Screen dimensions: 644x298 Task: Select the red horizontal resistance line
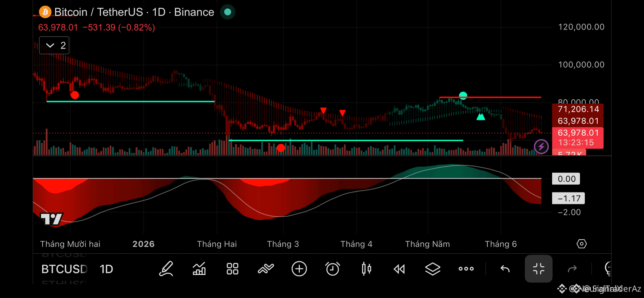click(x=490, y=97)
